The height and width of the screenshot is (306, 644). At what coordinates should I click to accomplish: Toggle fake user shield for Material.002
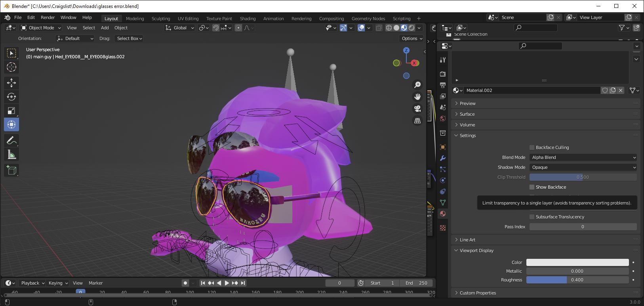605,90
